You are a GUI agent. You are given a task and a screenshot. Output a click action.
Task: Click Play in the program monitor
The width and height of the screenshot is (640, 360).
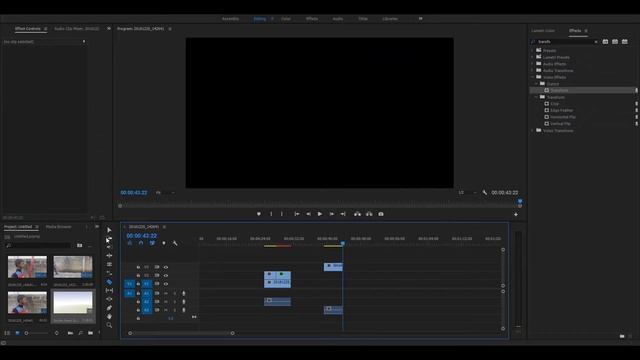coord(320,214)
